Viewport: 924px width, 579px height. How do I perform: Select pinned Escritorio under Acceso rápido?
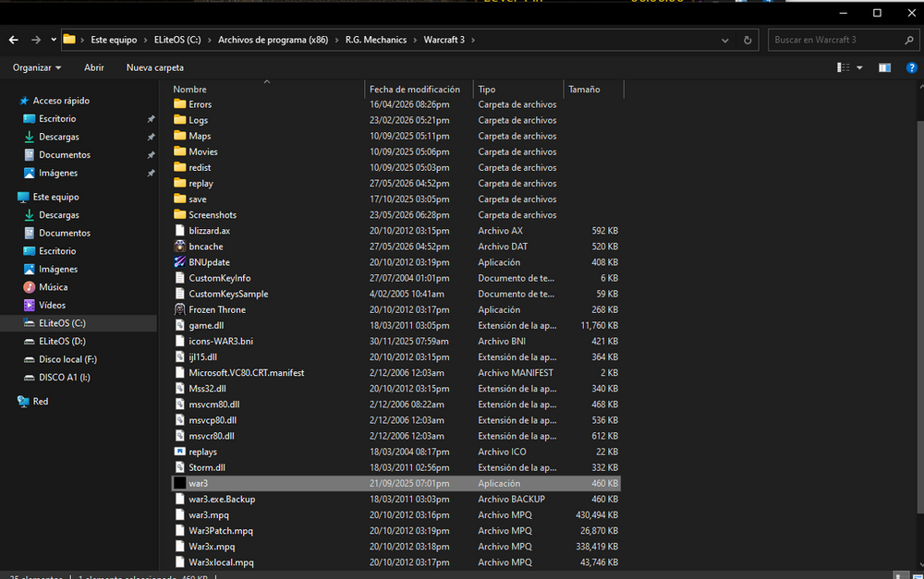pos(57,119)
